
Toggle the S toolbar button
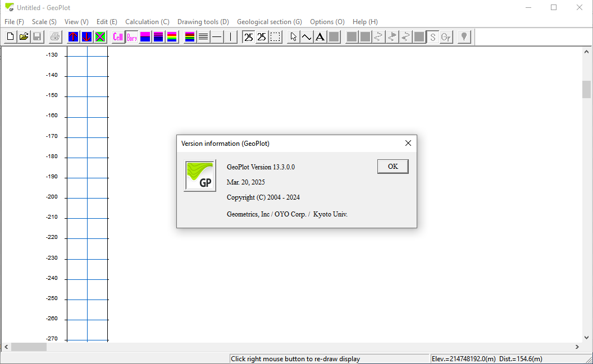tap(432, 37)
